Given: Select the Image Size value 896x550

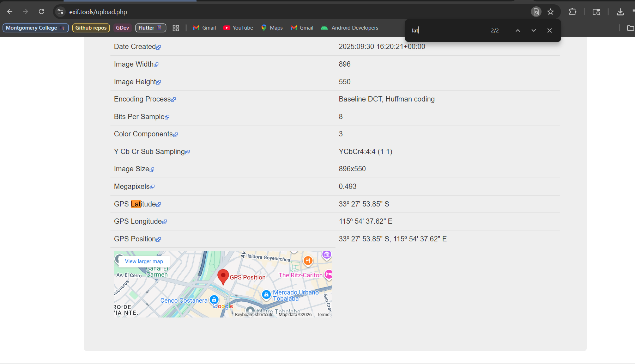Looking at the screenshot, I should [352, 169].
